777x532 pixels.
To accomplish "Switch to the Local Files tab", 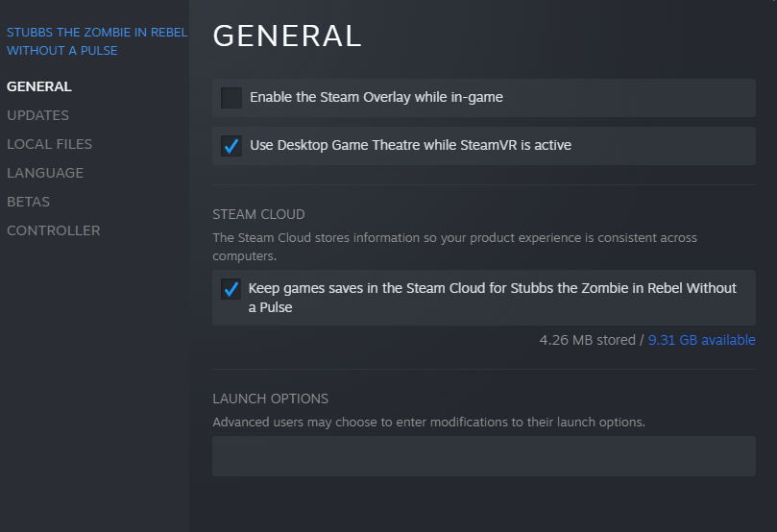I will point(49,144).
